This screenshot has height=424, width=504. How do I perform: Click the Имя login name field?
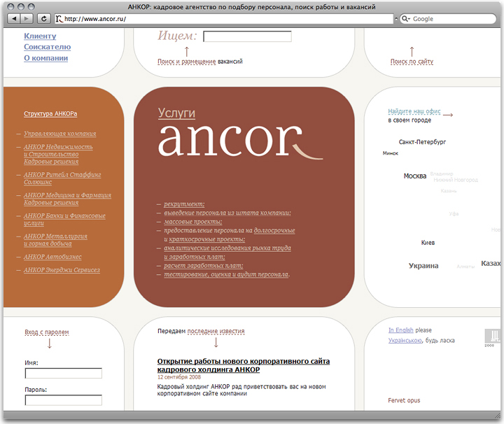pyautogui.click(x=64, y=374)
